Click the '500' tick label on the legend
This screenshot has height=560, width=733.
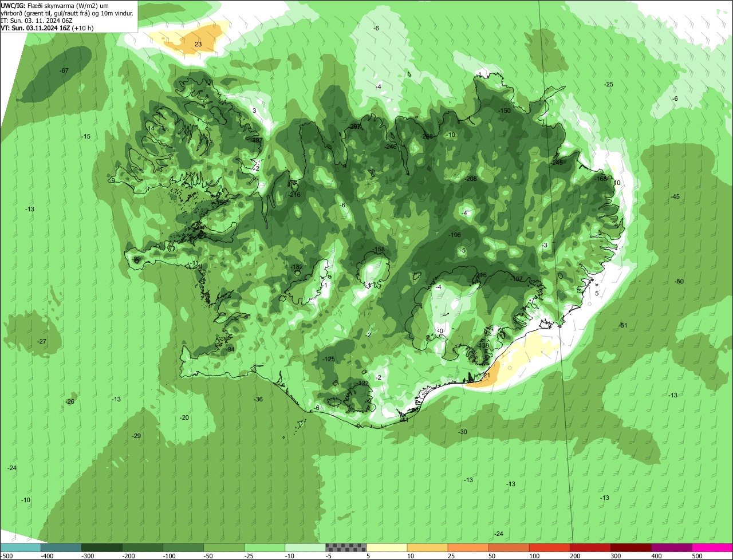click(x=697, y=556)
